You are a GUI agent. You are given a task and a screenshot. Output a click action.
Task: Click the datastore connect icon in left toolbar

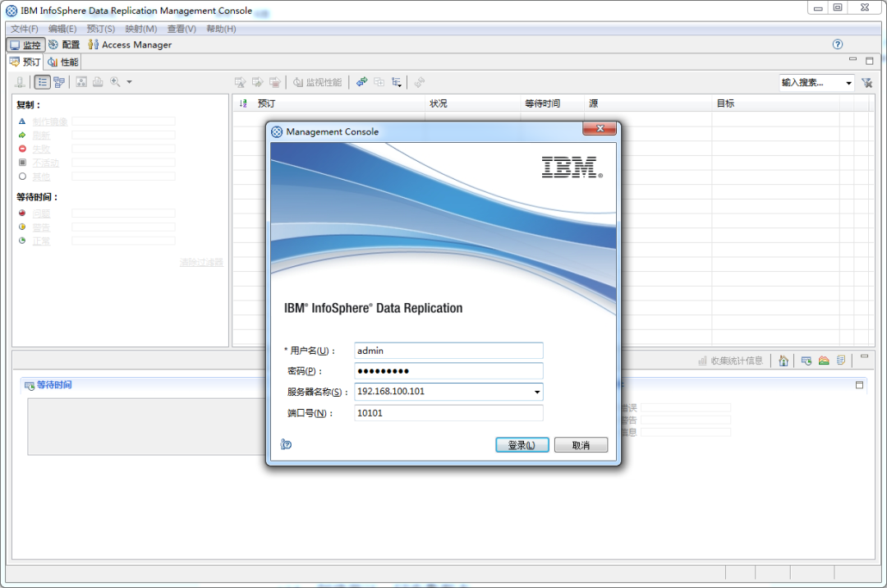click(20, 82)
